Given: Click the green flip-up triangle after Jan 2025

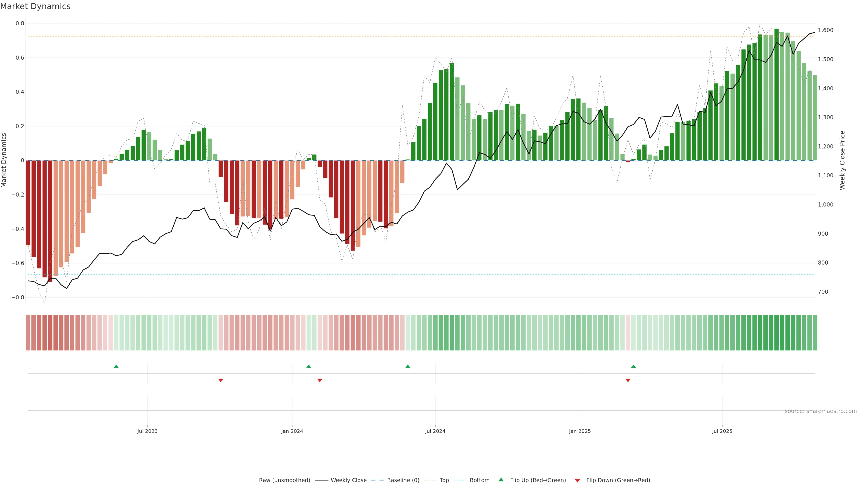Looking at the screenshot, I should (x=633, y=366).
